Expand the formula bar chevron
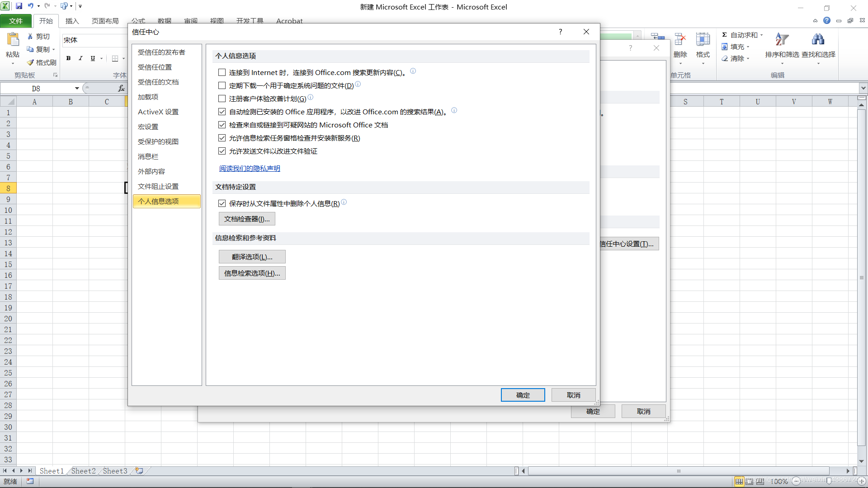The image size is (868, 488). pos(863,88)
